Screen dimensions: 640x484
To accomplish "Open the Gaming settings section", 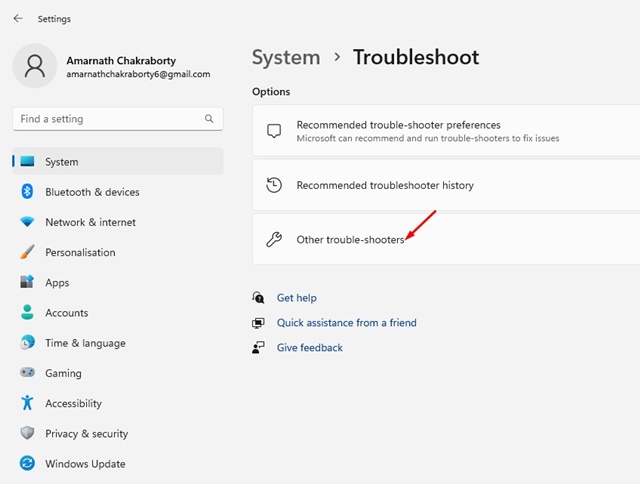I will (63, 373).
